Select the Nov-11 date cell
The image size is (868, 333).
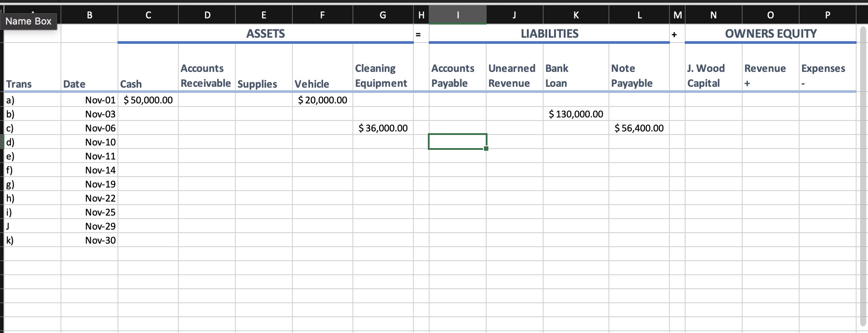click(89, 156)
